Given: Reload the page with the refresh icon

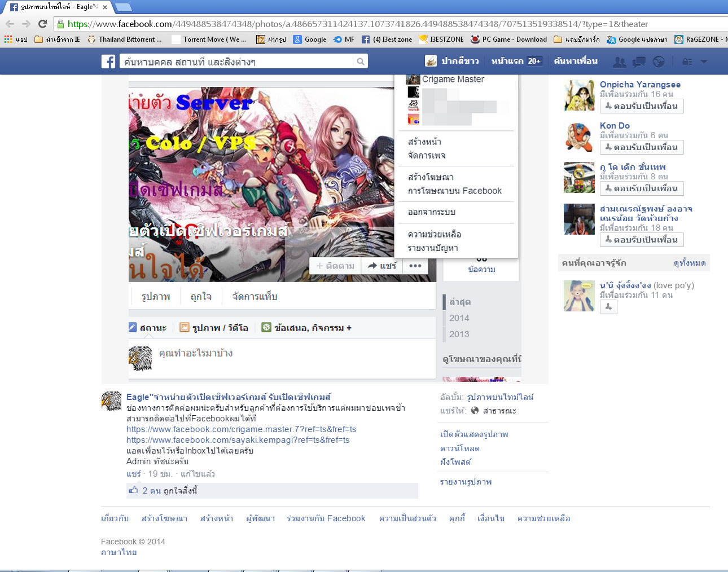Looking at the screenshot, I should click(42, 24).
